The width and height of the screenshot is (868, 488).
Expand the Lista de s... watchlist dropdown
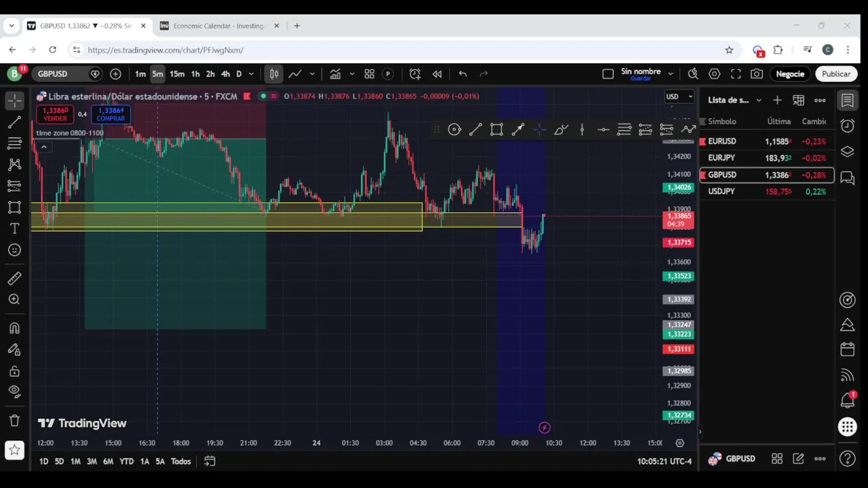tap(759, 100)
